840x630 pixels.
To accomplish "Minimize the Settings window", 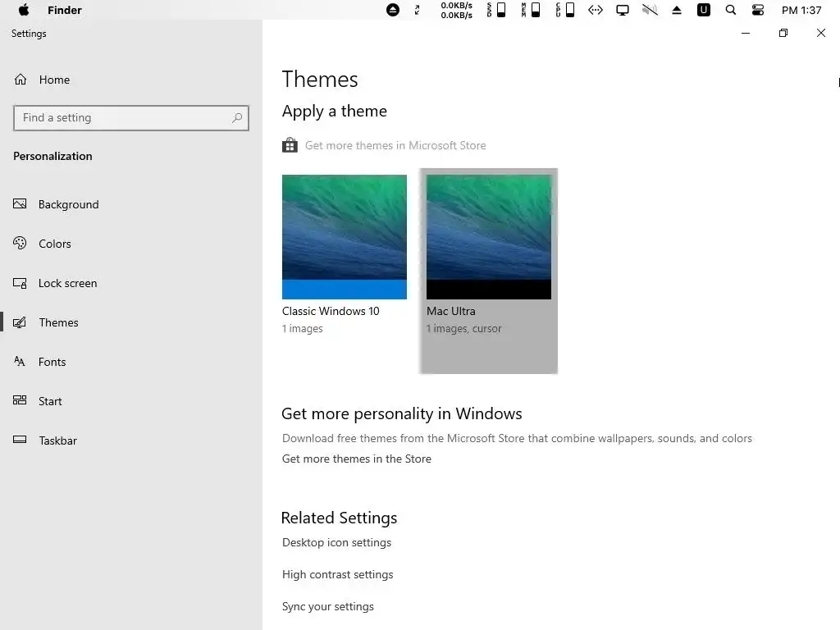I will 745,33.
